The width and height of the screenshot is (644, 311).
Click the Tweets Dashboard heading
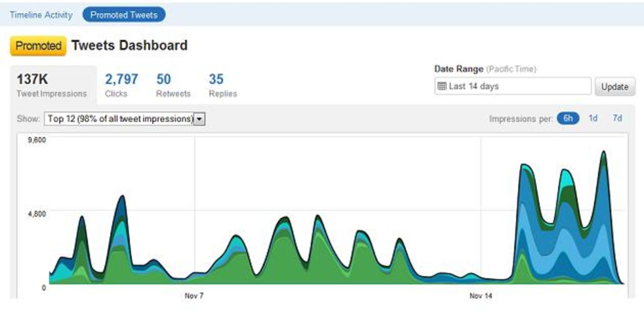(x=129, y=45)
